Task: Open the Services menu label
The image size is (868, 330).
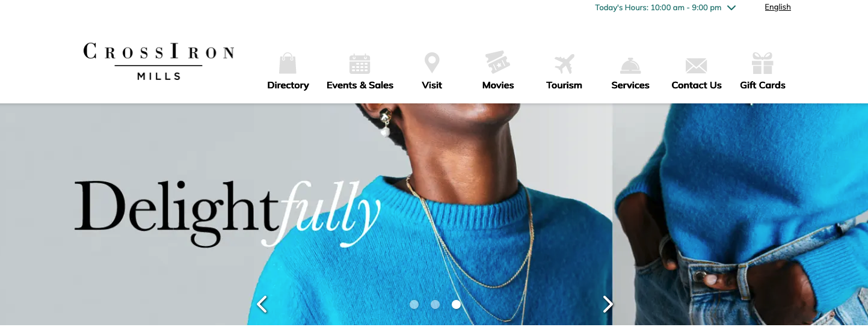Action: [630, 85]
